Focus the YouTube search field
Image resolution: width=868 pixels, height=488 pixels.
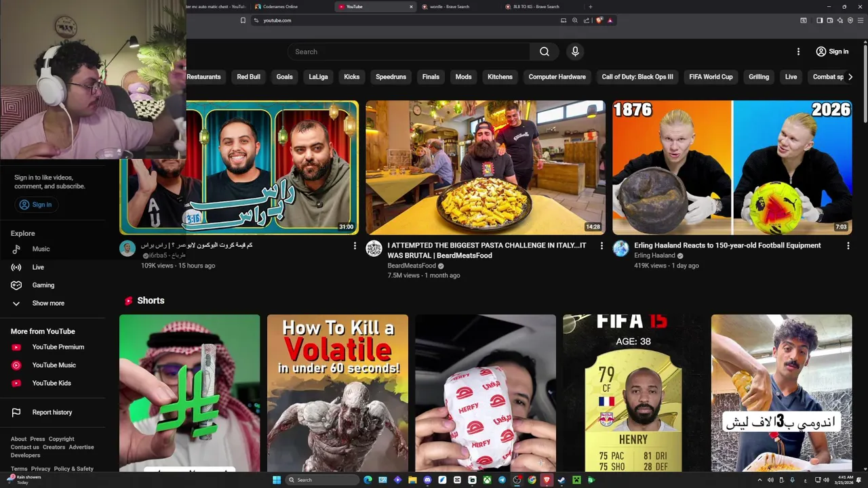point(410,52)
